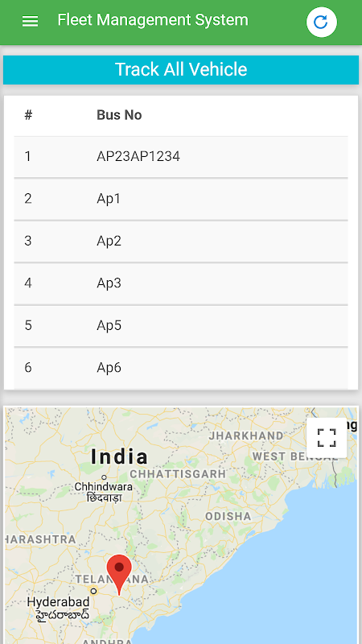The image size is (362, 644).
Task: Click the JHARKHAND label on map
Action: point(246,436)
